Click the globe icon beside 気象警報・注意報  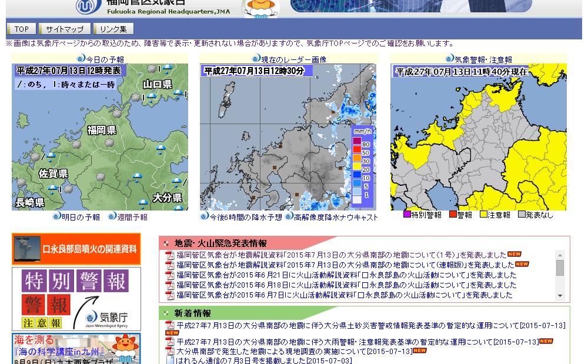449,59
